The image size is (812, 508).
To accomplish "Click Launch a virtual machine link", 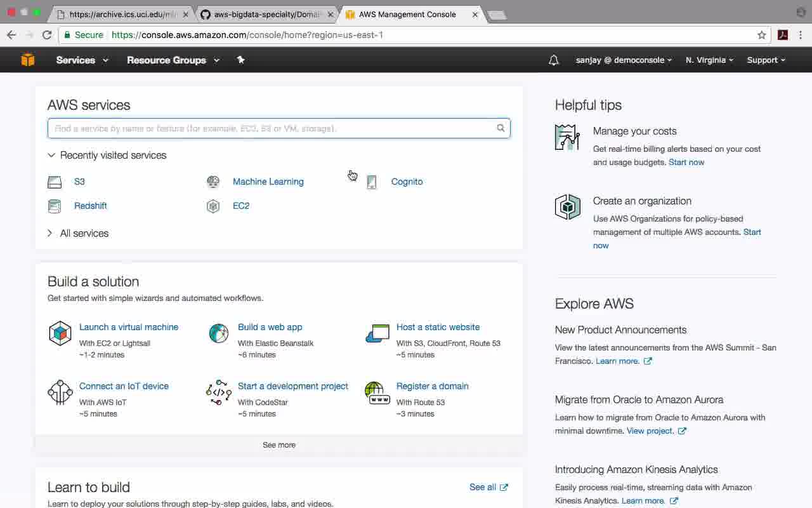I will coord(129,327).
